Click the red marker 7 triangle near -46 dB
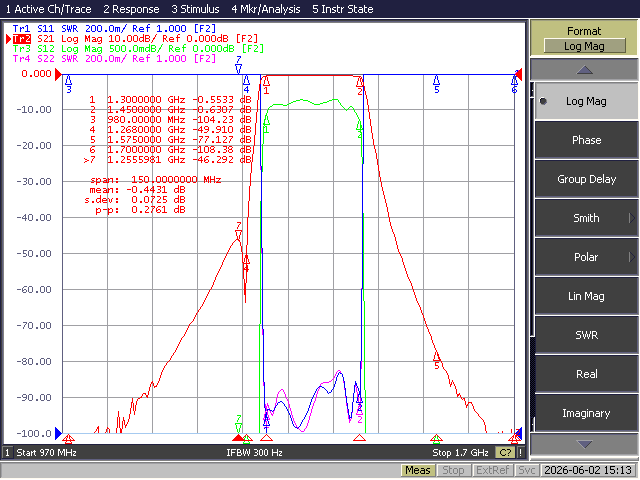 point(238,231)
